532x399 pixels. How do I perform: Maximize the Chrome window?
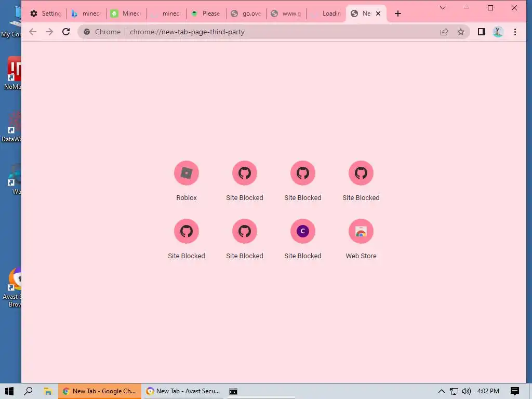tap(490, 8)
